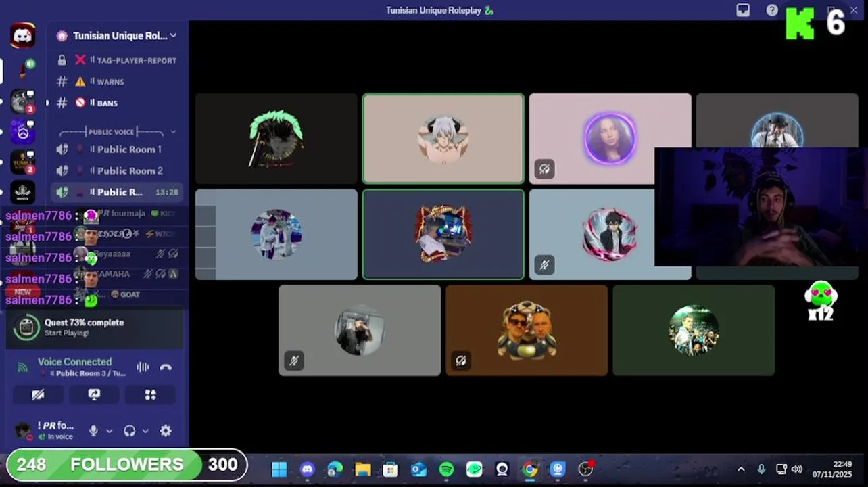The image size is (868, 487).
Task: Open Windows Start menu
Action: pyautogui.click(x=279, y=469)
